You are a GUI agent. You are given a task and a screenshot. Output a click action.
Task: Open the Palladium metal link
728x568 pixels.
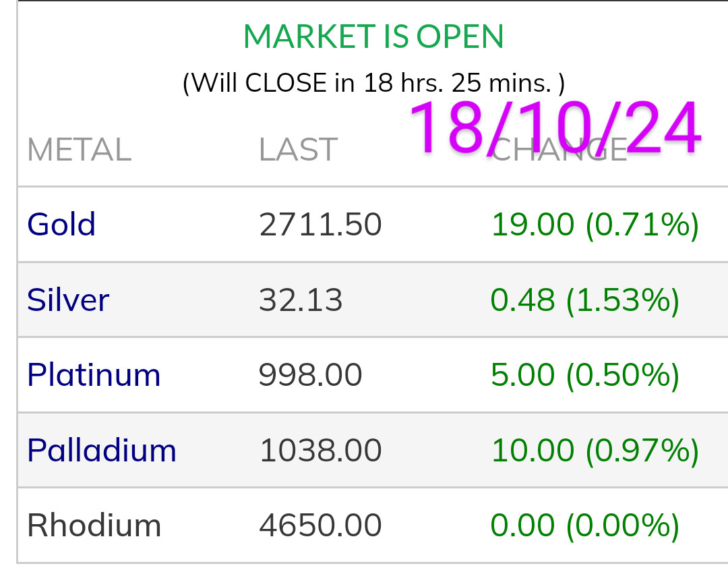tap(102, 450)
